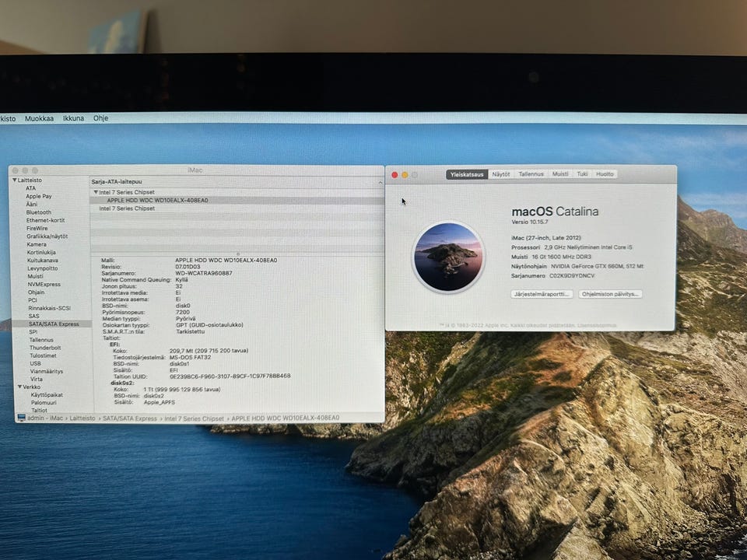Image resolution: width=747 pixels, height=560 pixels.
Task: Select Ohjain in the sidebar
Action: click(x=36, y=292)
